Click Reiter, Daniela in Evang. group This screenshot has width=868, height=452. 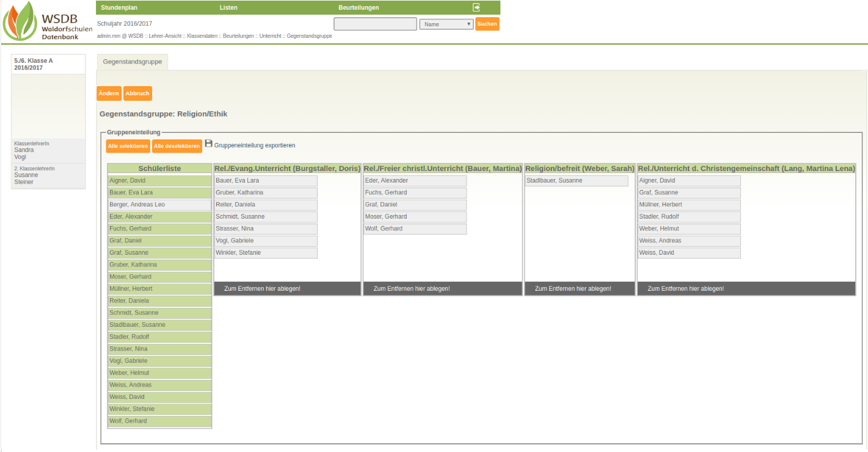coord(266,205)
